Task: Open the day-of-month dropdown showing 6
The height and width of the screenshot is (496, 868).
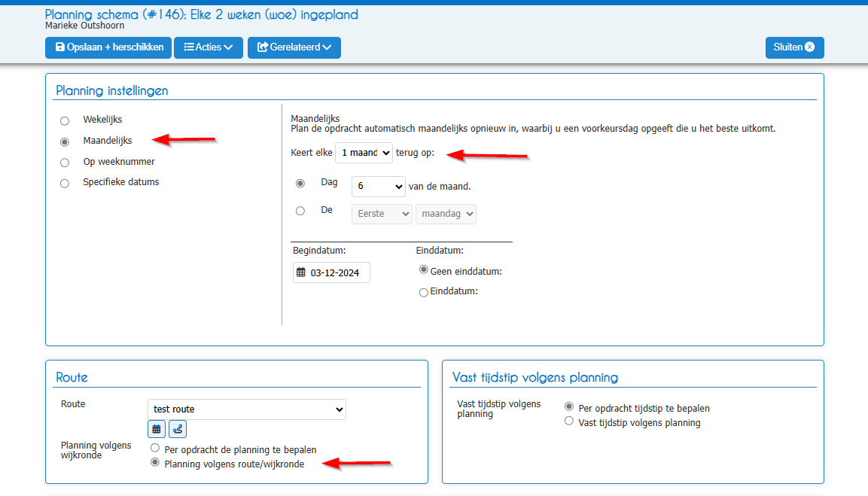Action: 379,187
